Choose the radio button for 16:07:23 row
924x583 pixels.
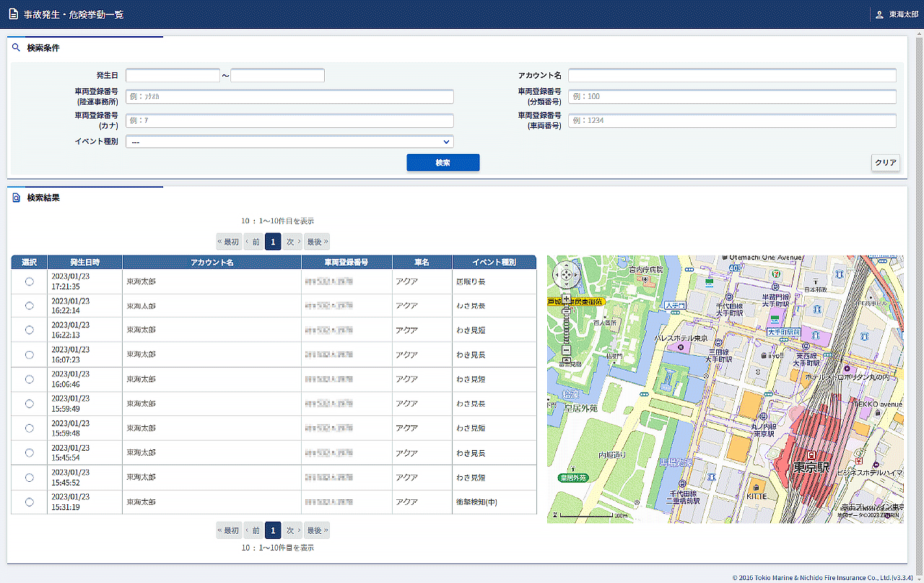pos(30,355)
